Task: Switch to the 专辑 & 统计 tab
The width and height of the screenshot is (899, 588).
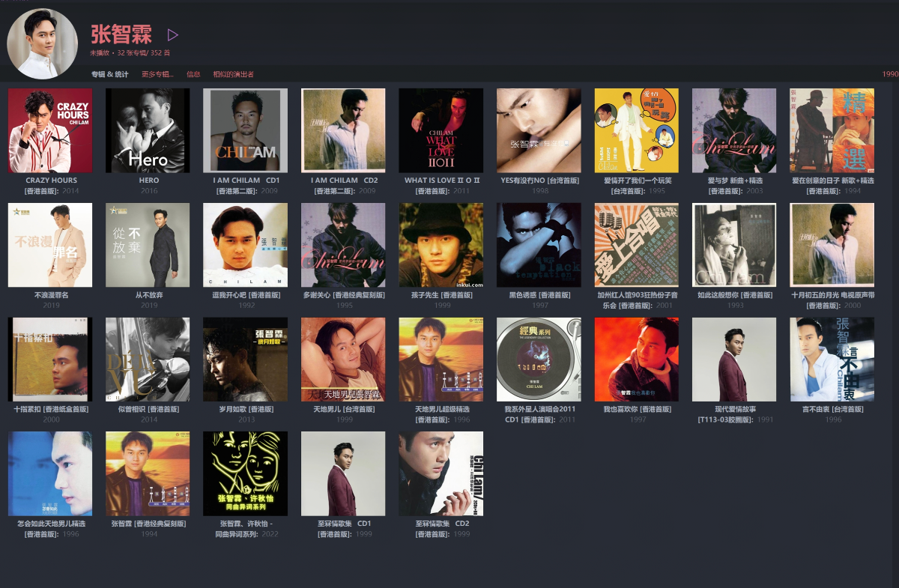Action: (x=109, y=74)
